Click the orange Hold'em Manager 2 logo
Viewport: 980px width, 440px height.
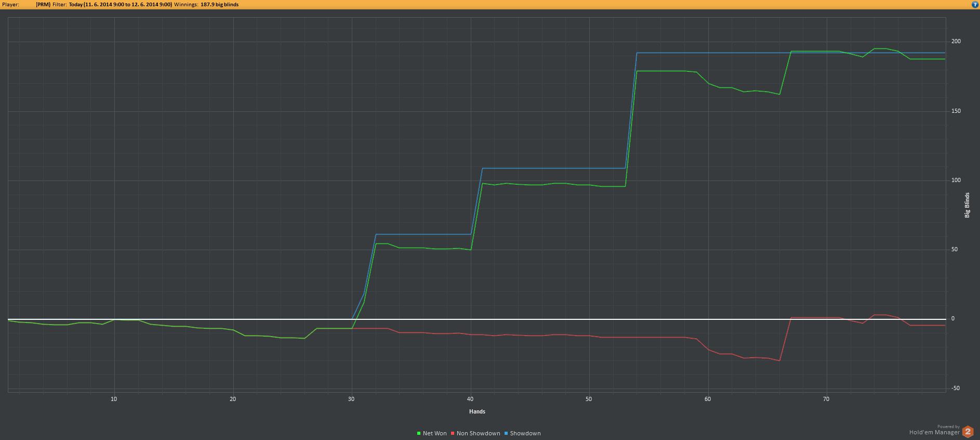click(x=968, y=432)
